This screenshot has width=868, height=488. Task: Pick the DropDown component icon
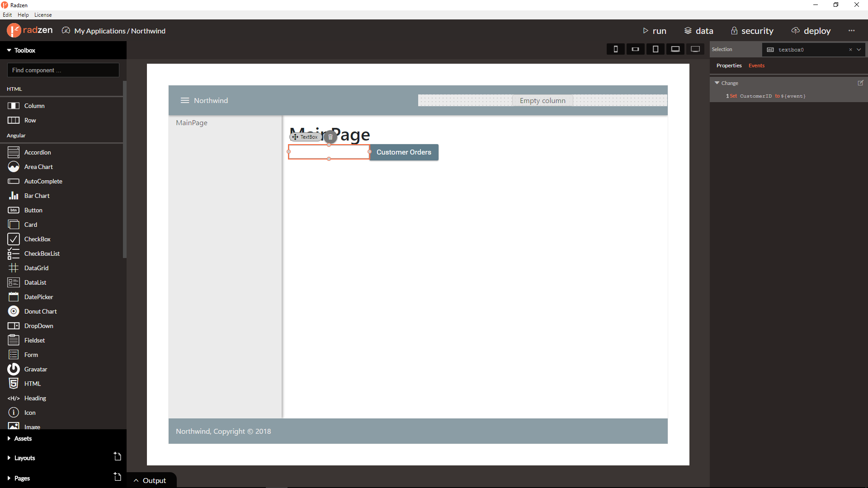[14, 326]
